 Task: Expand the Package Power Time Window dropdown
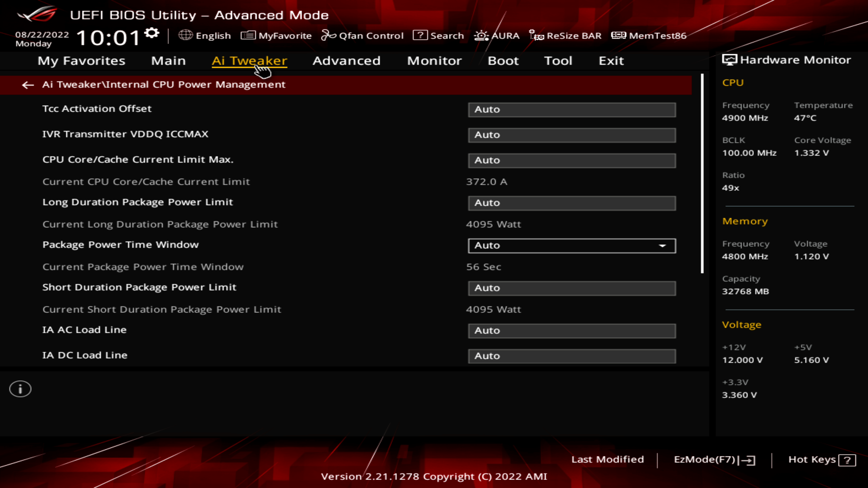click(571, 246)
